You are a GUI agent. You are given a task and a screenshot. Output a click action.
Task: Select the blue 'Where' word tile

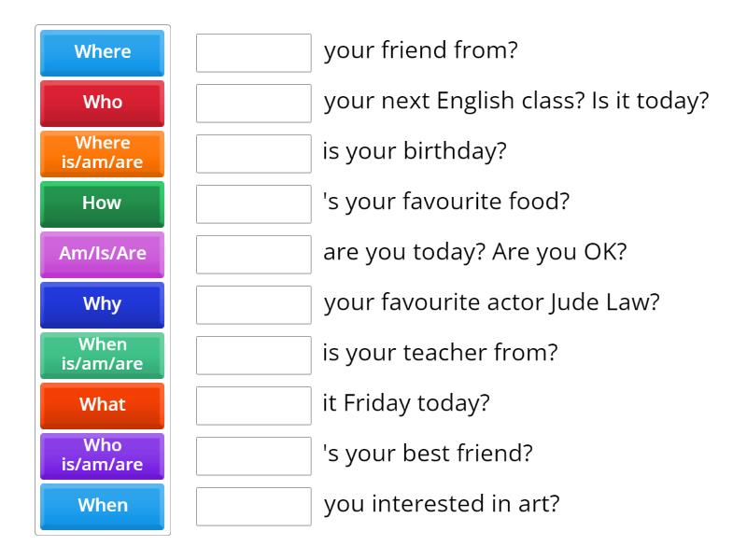(101, 52)
